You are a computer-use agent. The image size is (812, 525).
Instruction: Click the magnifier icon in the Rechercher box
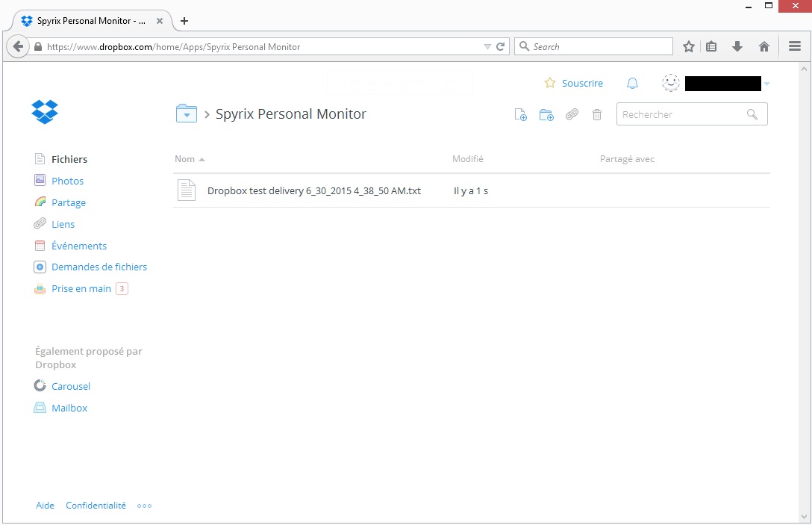pos(752,114)
